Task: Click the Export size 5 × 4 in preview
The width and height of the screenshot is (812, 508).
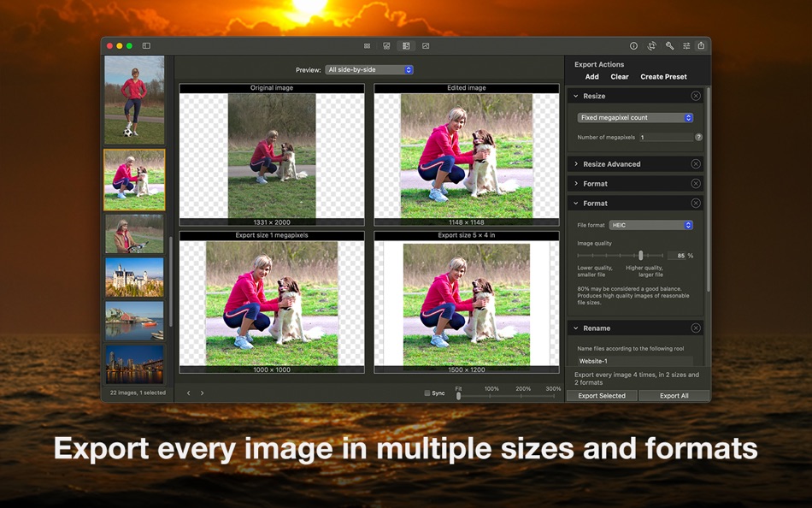Action: (467, 303)
